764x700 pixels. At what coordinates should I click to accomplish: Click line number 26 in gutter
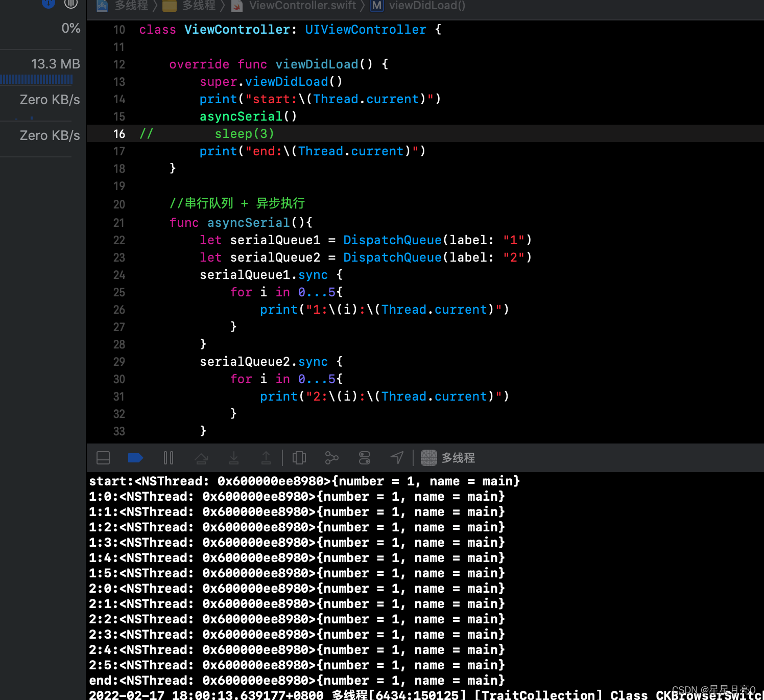[119, 310]
